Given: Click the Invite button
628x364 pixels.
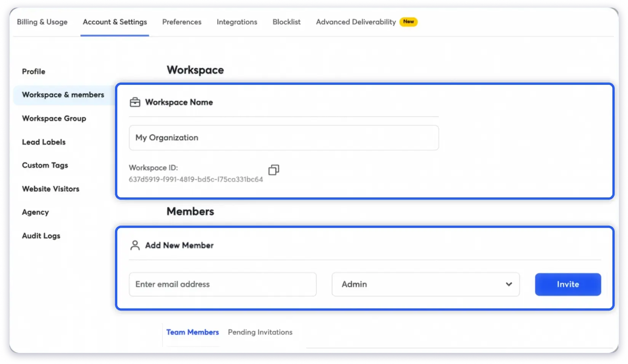Looking at the screenshot, I should pyautogui.click(x=567, y=284).
